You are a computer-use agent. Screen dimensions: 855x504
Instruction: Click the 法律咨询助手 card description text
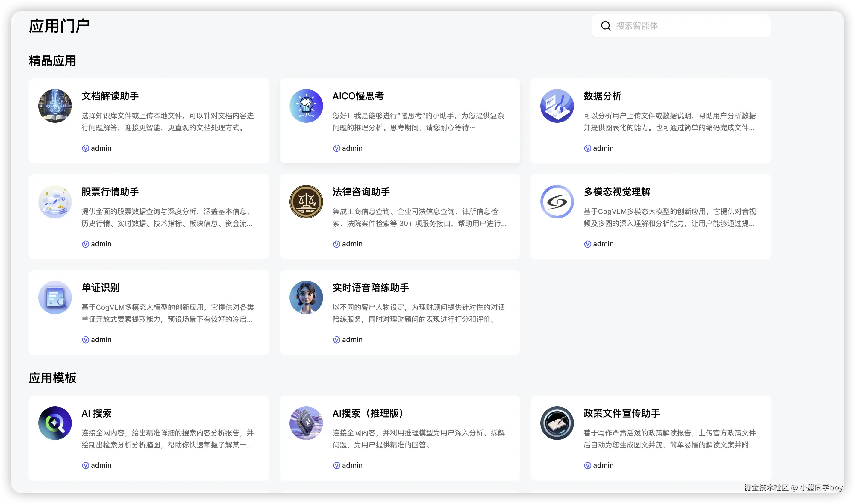click(x=419, y=217)
